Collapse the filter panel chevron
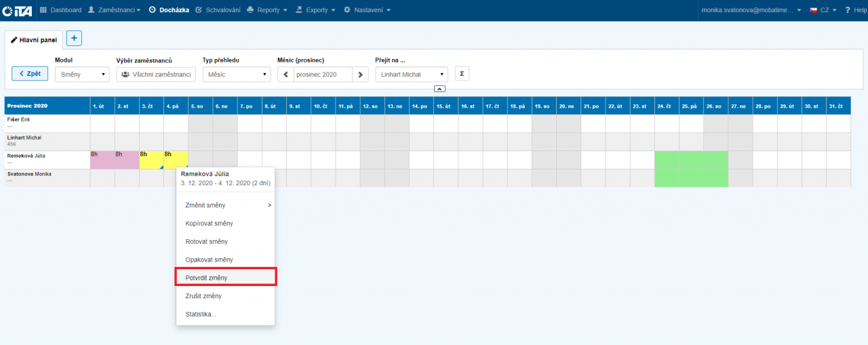 pyautogui.click(x=439, y=89)
